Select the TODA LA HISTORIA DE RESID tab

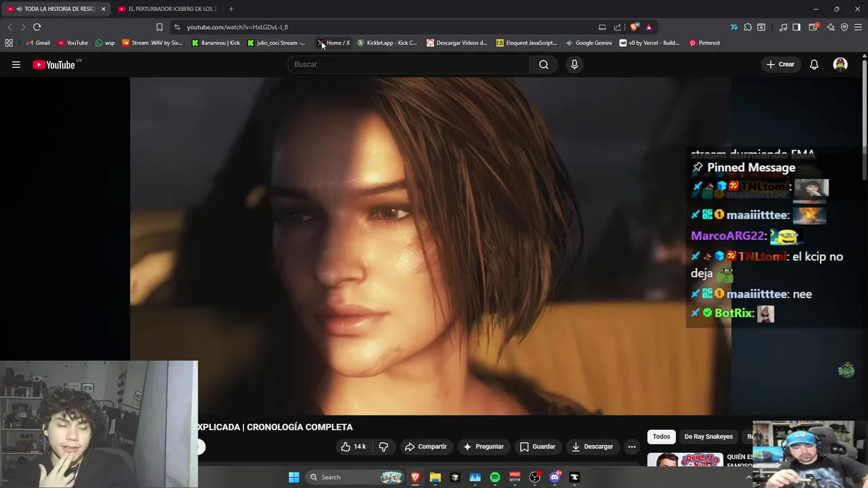click(54, 9)
